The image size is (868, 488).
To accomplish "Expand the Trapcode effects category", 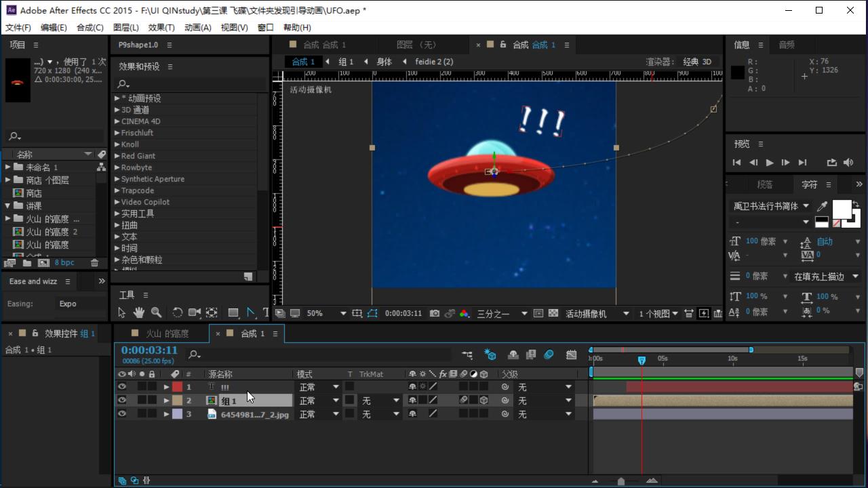I will click(x=117, y=190).
